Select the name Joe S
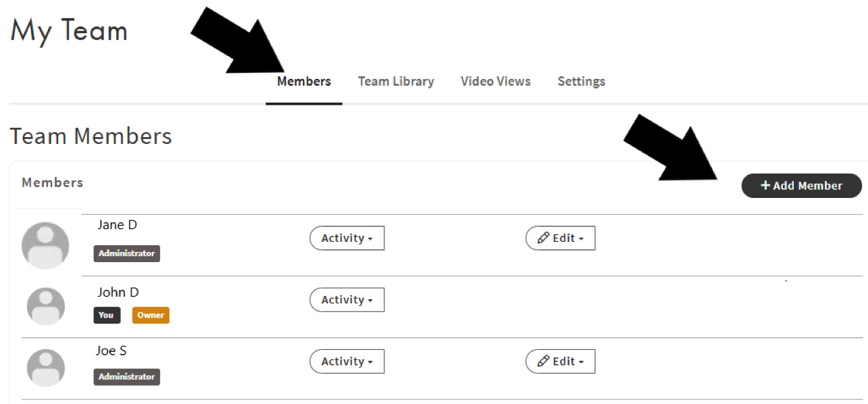Viewport: 868px width, 404px height. tap(111, 351)
